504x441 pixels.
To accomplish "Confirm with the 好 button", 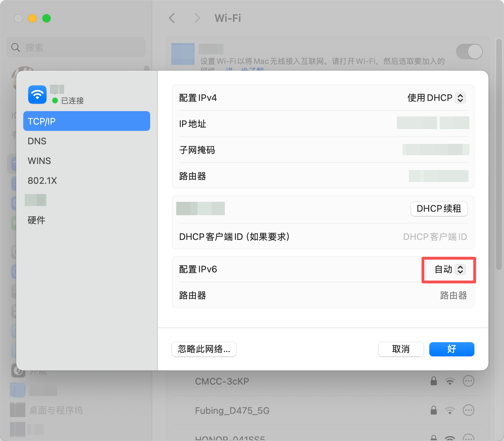I will point(451,349).
